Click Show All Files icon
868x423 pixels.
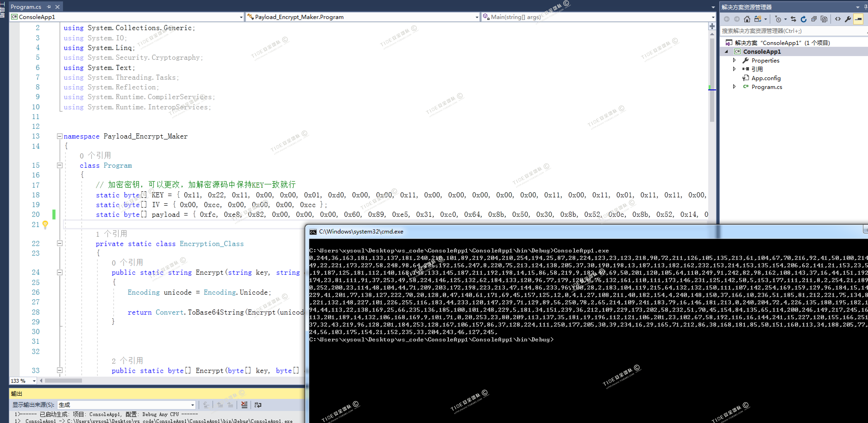coord(824,19)
